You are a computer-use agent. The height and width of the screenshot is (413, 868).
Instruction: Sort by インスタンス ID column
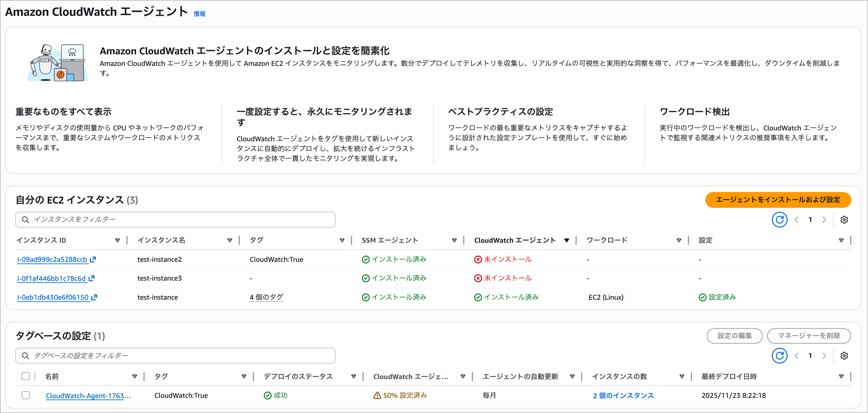coord(117,240)
